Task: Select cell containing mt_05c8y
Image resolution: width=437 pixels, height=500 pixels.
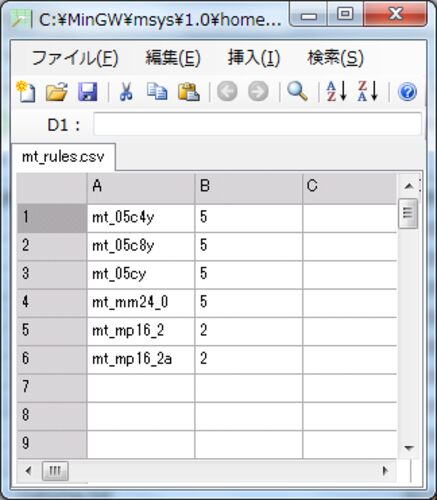Action: [x=141, y=246]
